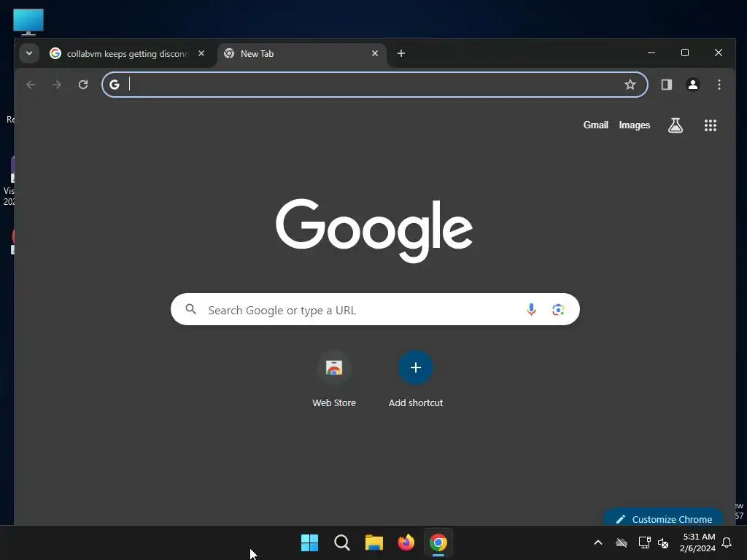This screenshot has width=747, height=560.
Task: Add a new shortcut tile
Action: pyautogui.click(x=415, y=379)
